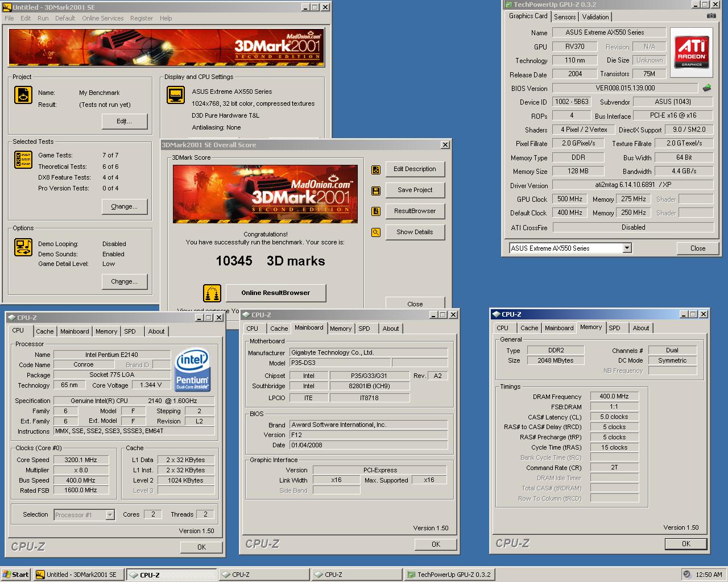Select SPD tab in CPU-Z processor window

[130, 331]
